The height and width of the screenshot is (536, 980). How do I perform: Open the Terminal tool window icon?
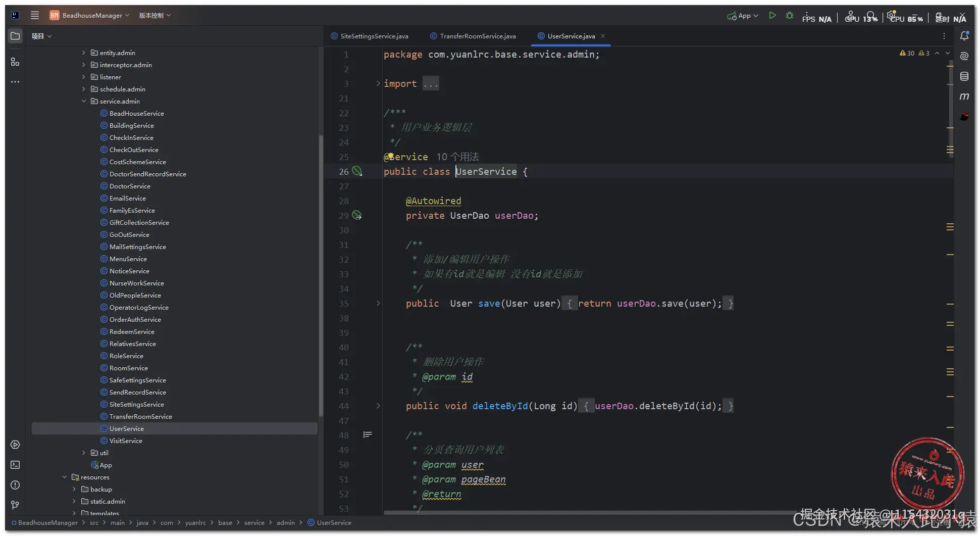point(15,465)
